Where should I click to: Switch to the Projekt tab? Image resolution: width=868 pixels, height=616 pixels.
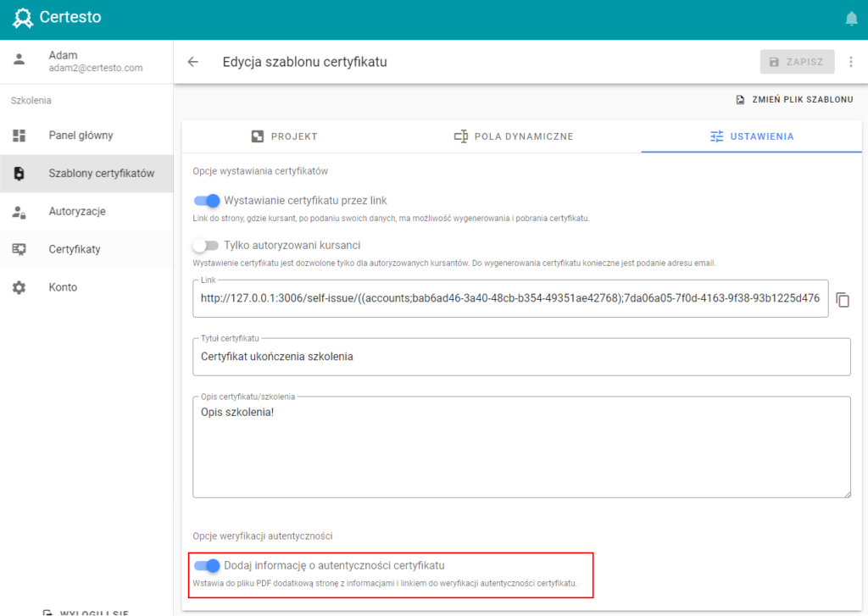[284, 136]
